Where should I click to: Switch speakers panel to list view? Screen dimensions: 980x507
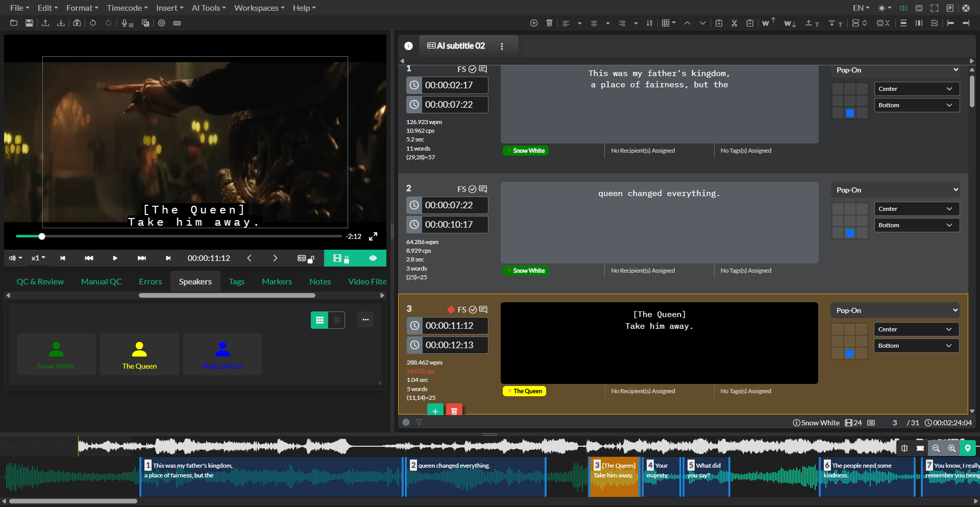pos(336,320)
